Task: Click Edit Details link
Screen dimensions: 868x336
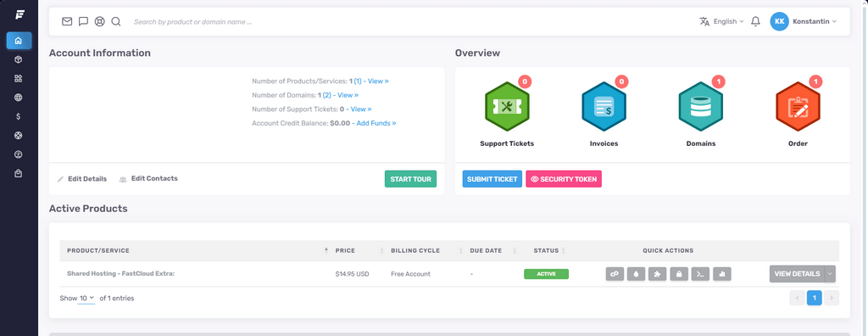Action: click(82, 179)
